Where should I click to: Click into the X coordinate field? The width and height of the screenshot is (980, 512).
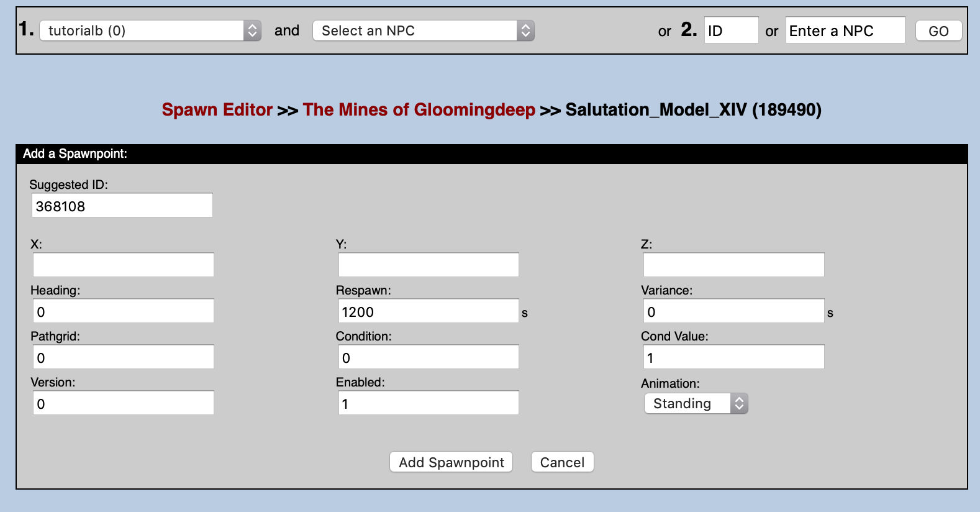point(123,265)
